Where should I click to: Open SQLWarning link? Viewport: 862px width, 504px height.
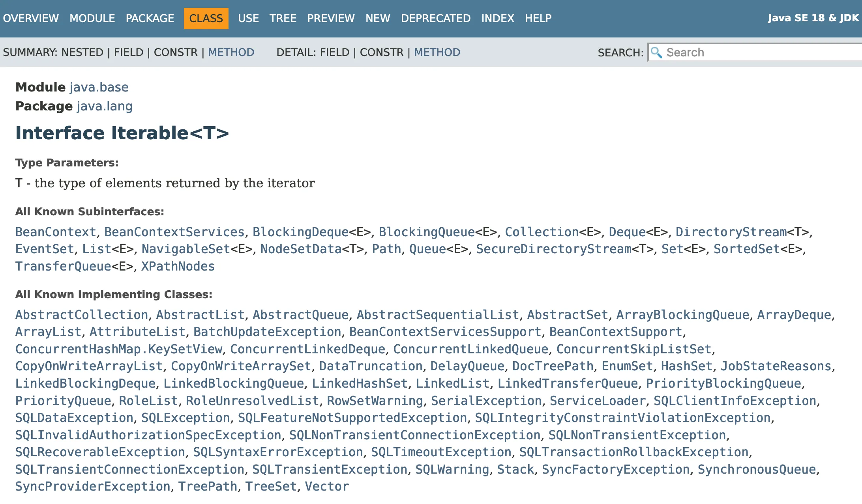452,469
